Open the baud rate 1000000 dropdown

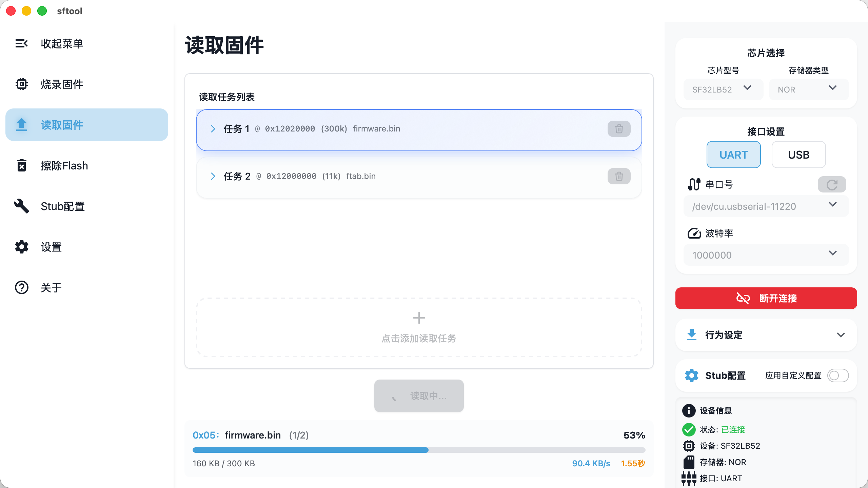pyautogui.click(x=766, y=255)
